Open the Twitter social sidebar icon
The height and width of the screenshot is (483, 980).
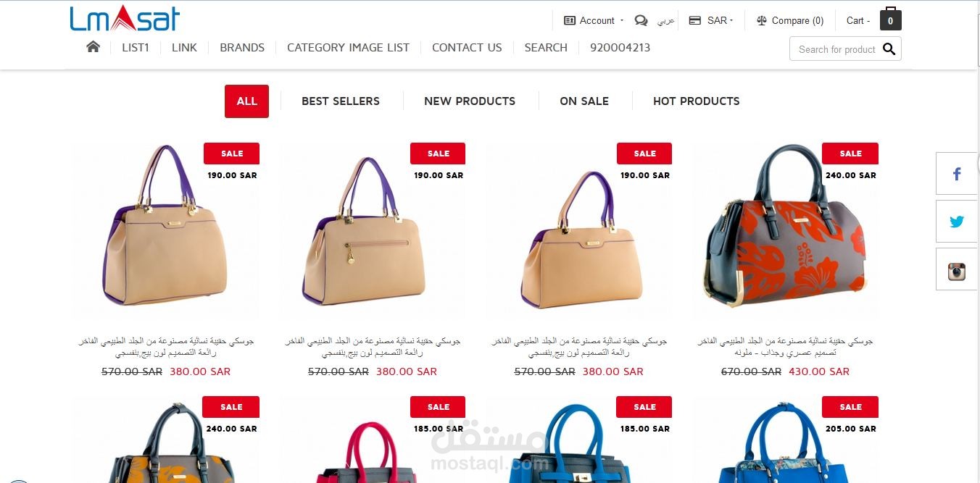point(957,222)
